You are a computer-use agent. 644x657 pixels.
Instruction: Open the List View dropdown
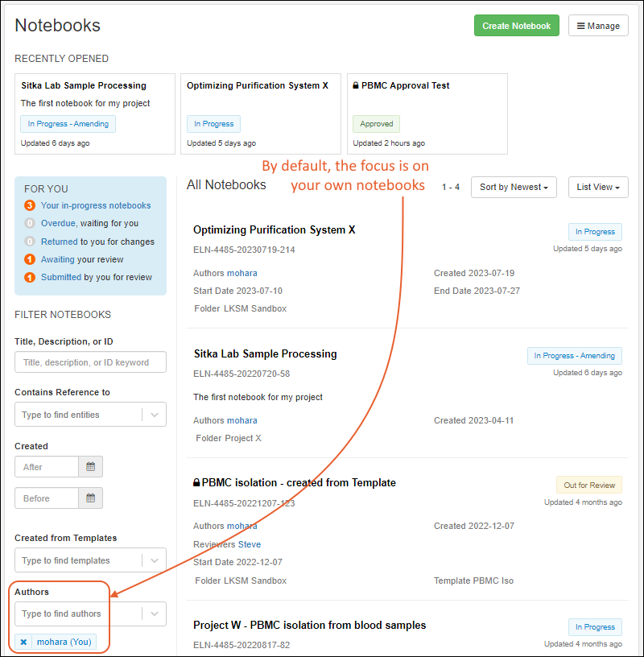(597, 187)
